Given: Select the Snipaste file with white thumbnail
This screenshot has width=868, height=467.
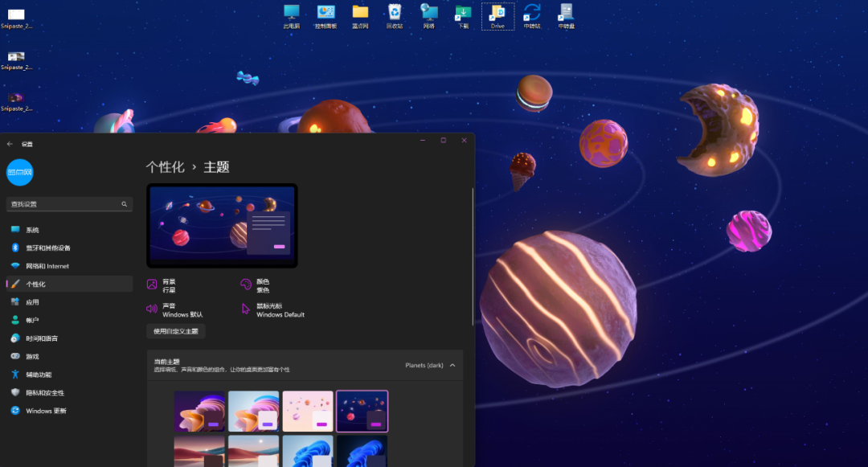Looking at the screenshot, I should click(x=16, y=18).
